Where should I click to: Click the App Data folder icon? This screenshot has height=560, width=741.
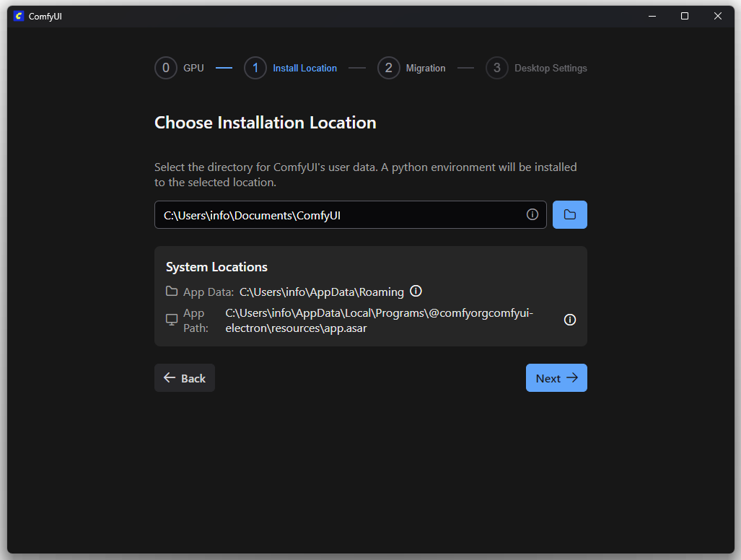[172, 292]
